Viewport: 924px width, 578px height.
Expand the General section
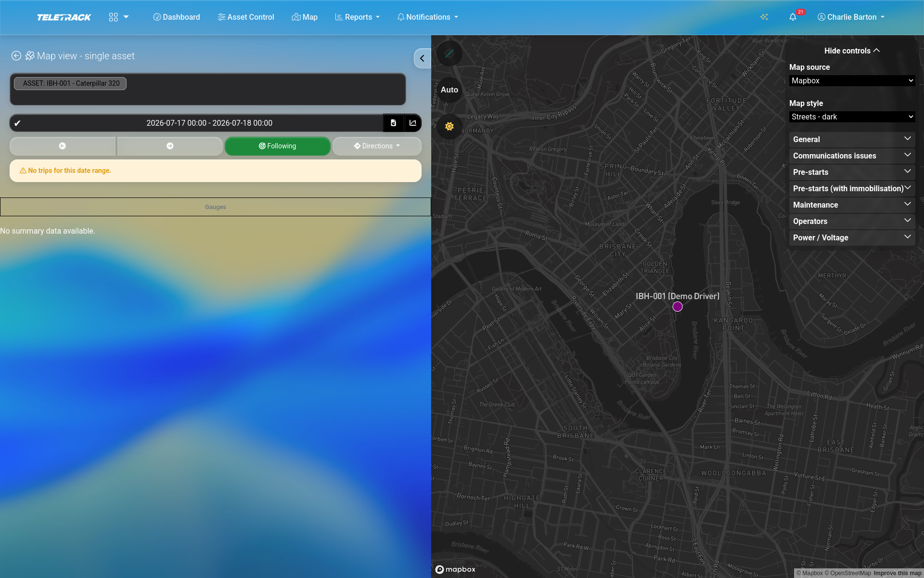tap(852, 139)
